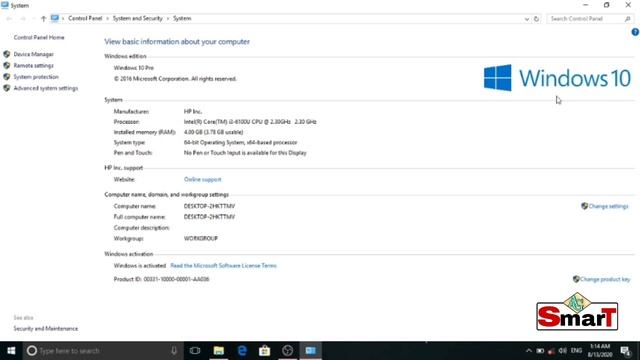The image size is (640, 360).
Task: Go to Control Panel Home
Action: (x=39, y=38)
